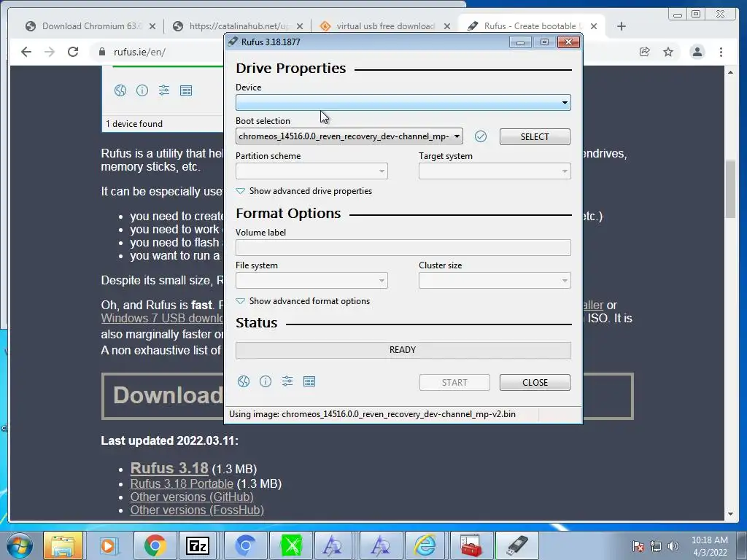Screen dimensions: 747x560
Task: Open Rufus 3.18 download link
Action: (x=169, y=468)
